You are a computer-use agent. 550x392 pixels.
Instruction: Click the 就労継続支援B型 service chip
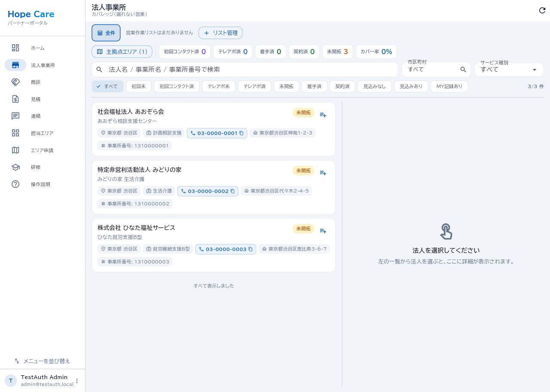tap(168, 249)
